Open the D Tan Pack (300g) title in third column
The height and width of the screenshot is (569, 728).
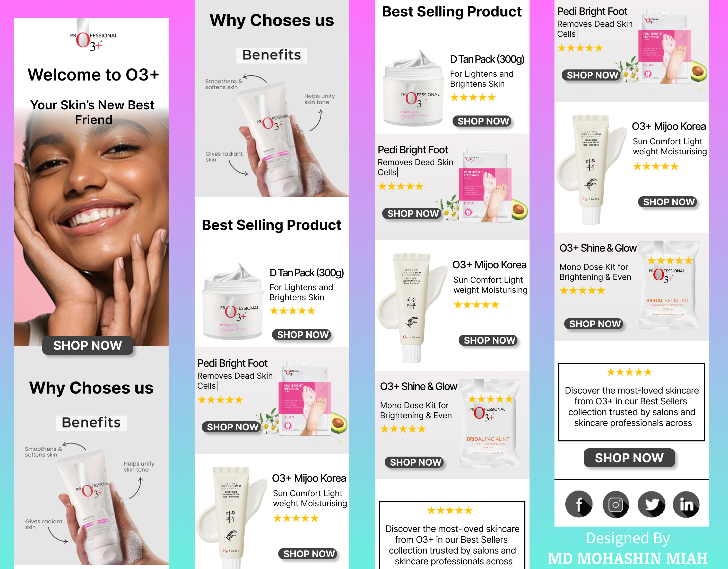click(487, 59)
